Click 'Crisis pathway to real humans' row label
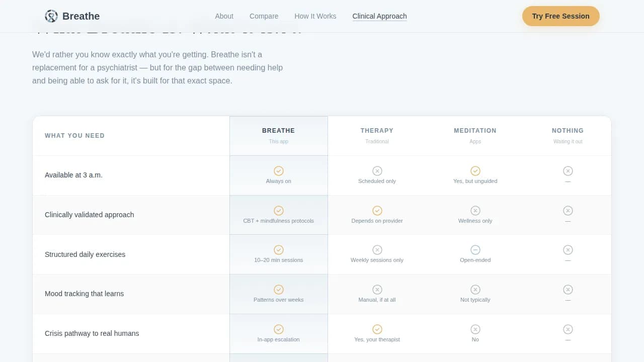The width and height of the screenshot is (644, 362). click(92, 333)
